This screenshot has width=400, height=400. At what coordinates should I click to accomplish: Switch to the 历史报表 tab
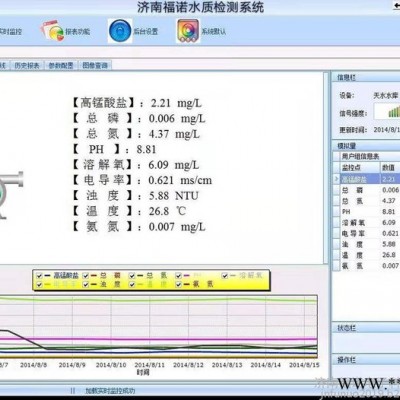pos(27,65)
